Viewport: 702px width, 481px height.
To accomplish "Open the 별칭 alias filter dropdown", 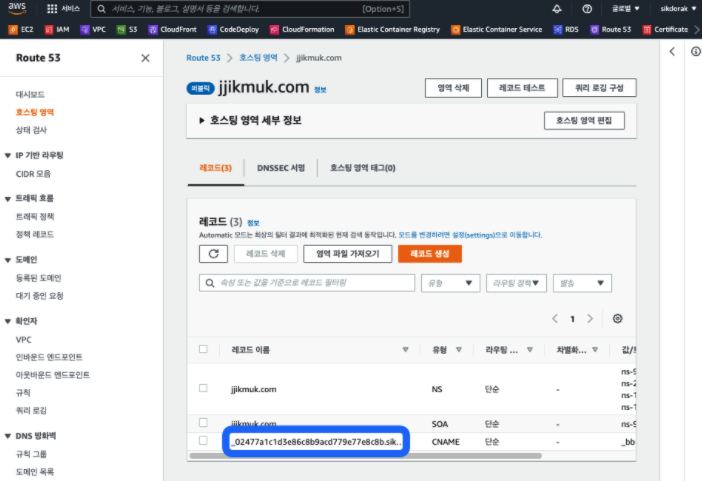I will coord(582,283).
